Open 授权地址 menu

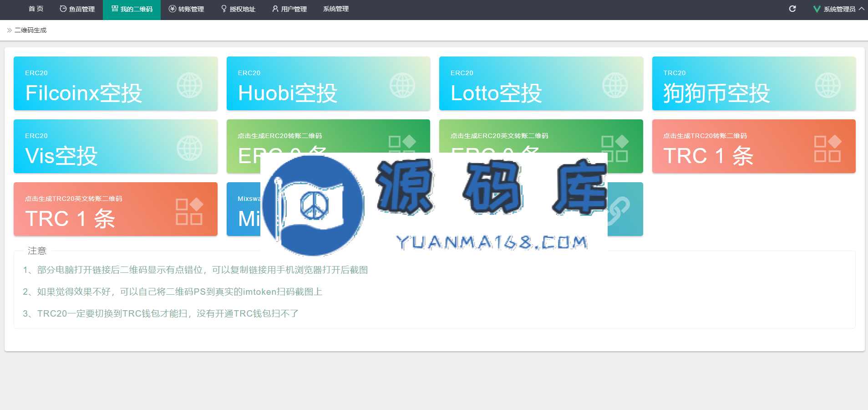238,9
